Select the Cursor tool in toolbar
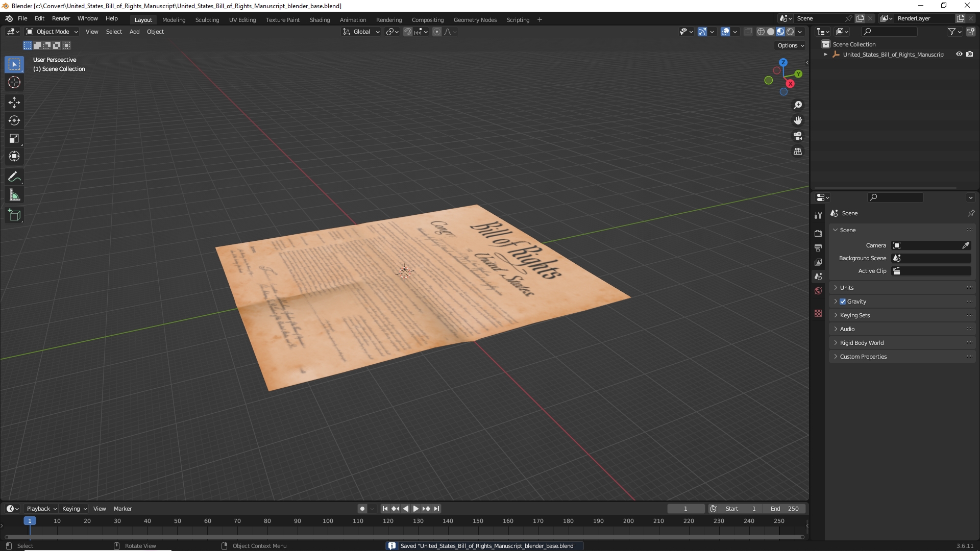Image resolution: width=980 pixels, height=551 pixels. click(x=14, y=82)
